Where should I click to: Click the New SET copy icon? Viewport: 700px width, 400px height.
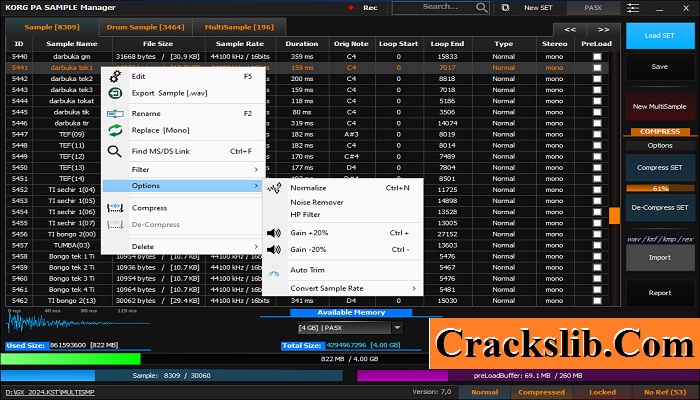pyautogui.click(x=505, y=8)
